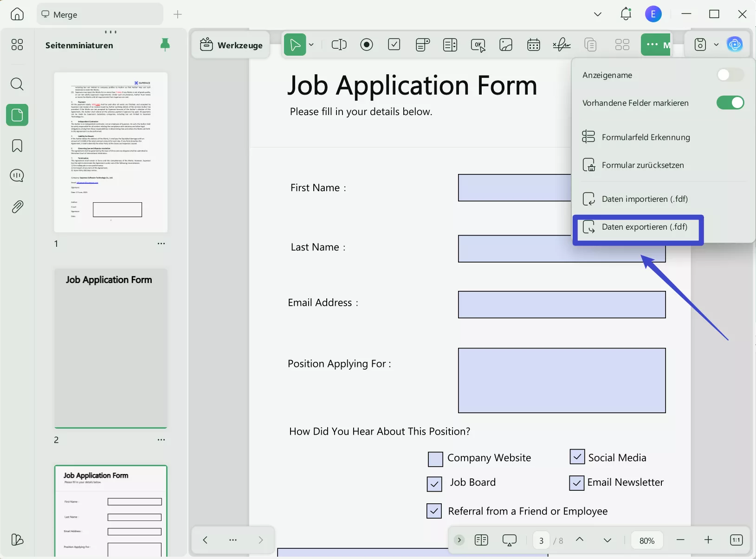Go to the home screen icon
The image size is (756, 559).
point(17,14)
